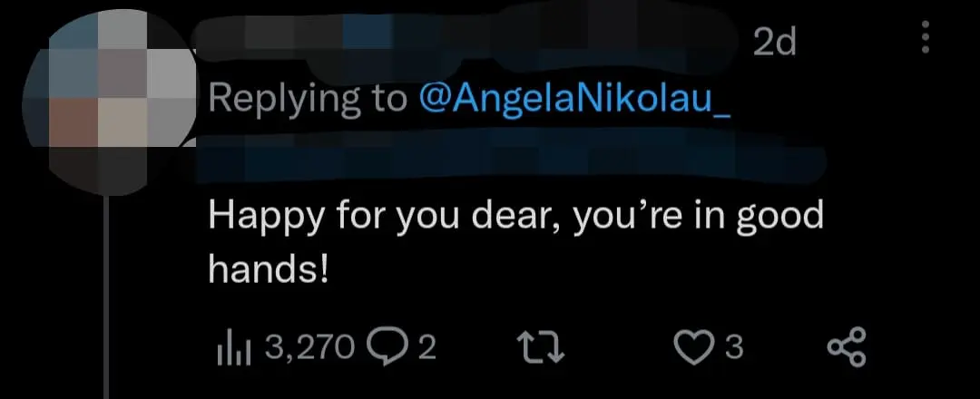
Task: Open the @AngelaNikolau_ profile link
Action: (x=574, y=97)
